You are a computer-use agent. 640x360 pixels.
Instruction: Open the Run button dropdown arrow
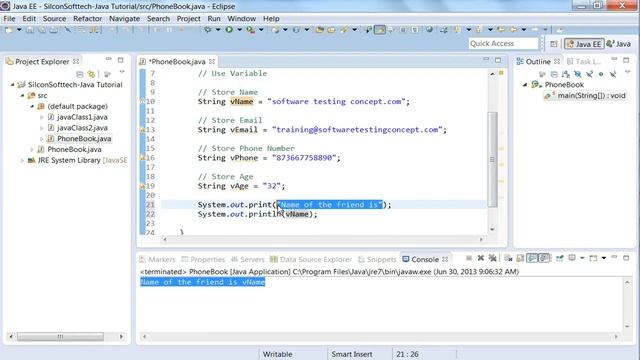point(240,30)
